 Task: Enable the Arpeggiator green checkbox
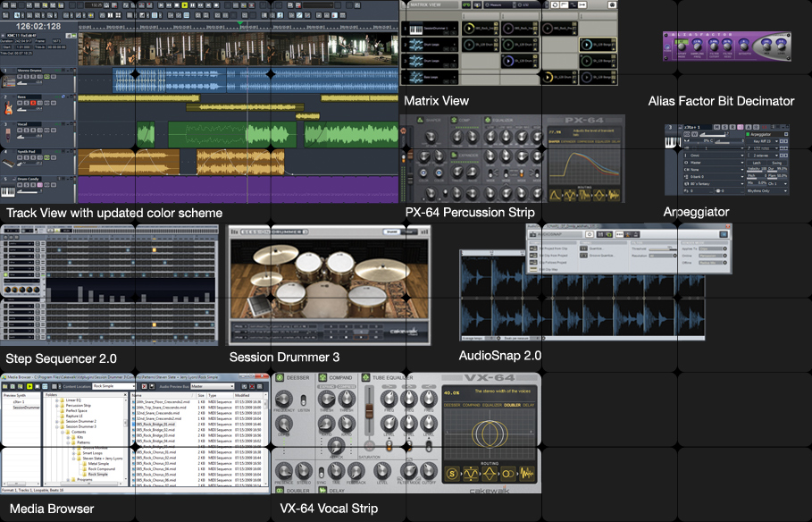click(x=748, y=134)
